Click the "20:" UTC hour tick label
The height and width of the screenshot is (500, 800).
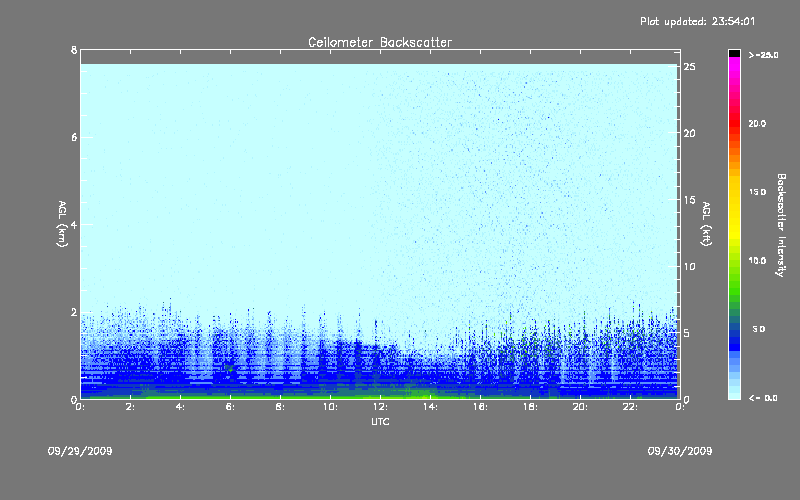(580, 407)
